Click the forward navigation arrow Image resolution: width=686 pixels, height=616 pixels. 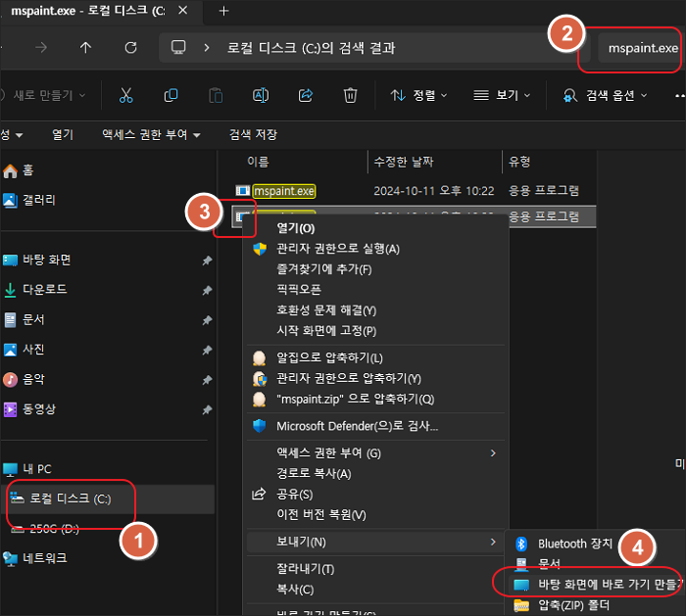click(41, 47)
